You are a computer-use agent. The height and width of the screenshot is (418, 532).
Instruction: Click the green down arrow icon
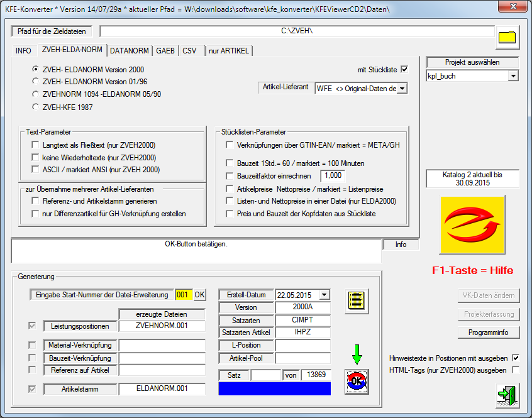357,356
